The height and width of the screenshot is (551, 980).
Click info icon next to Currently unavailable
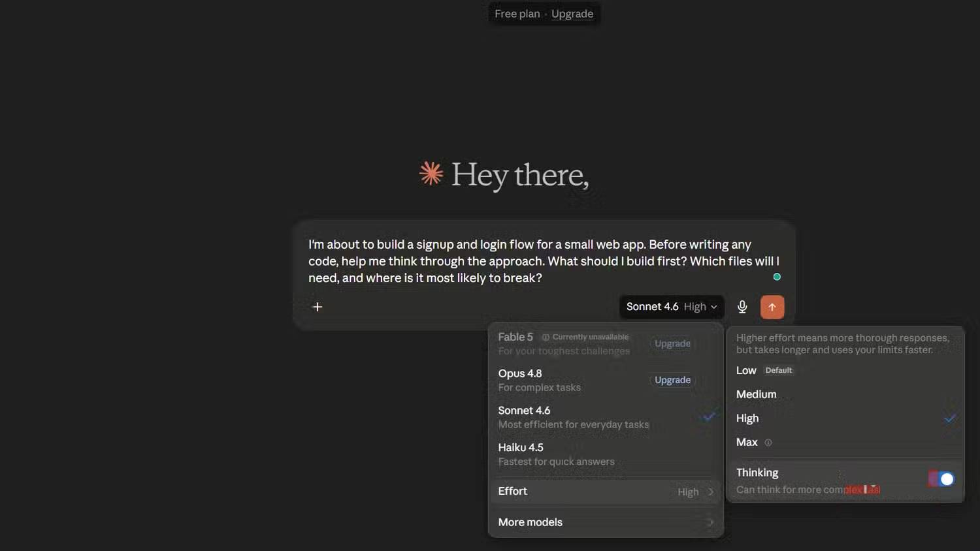[546, 338]
